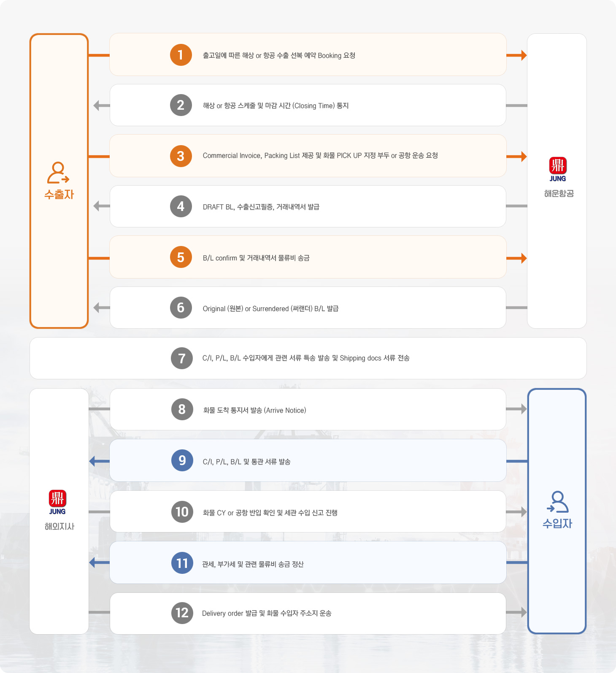616x673 pixels.
Task: Click the JUNG logo above 해외지사
Action: [x=57, y=502]
